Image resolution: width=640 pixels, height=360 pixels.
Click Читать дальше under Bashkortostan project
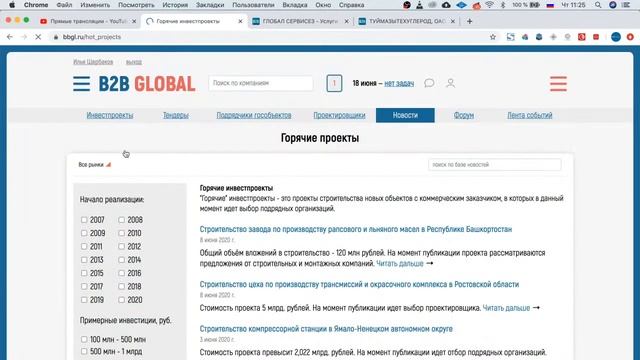pos(400,263)
